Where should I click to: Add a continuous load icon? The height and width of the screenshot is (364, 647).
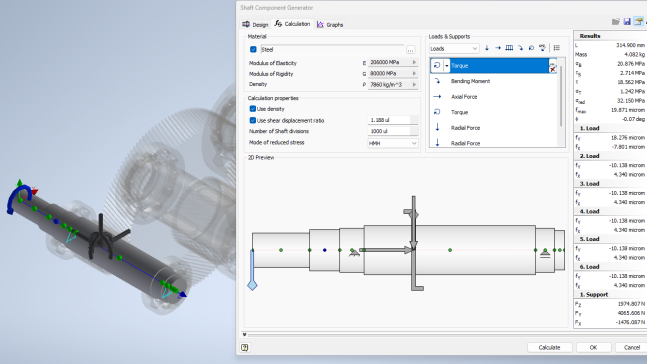[509, 48]
